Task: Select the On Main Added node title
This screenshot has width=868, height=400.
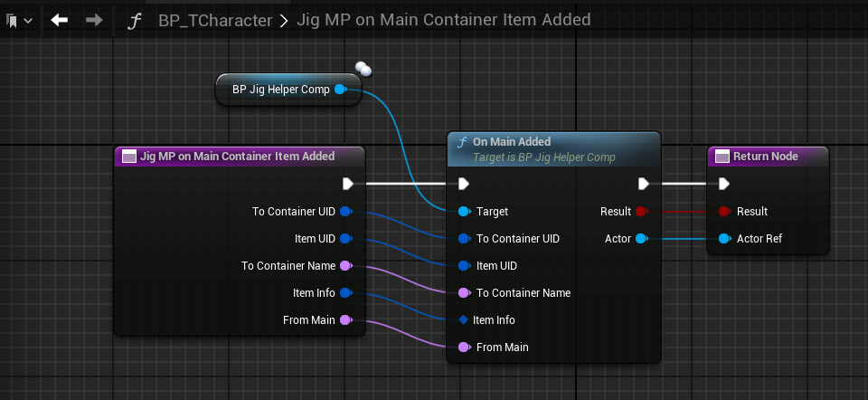Action: tap(512, 142)
